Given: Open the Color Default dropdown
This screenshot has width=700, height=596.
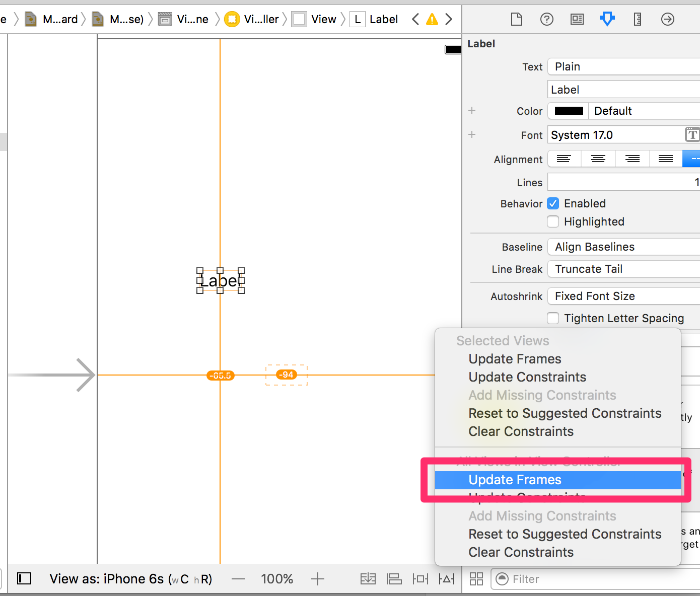Looking at the screenshot, I should coord(645,111).
